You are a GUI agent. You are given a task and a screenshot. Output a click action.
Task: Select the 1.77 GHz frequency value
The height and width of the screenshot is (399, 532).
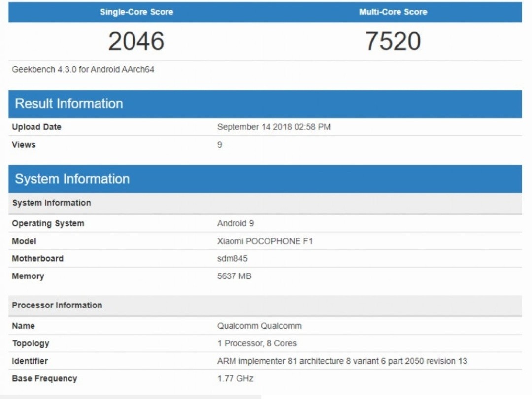(x=235, y=379)
